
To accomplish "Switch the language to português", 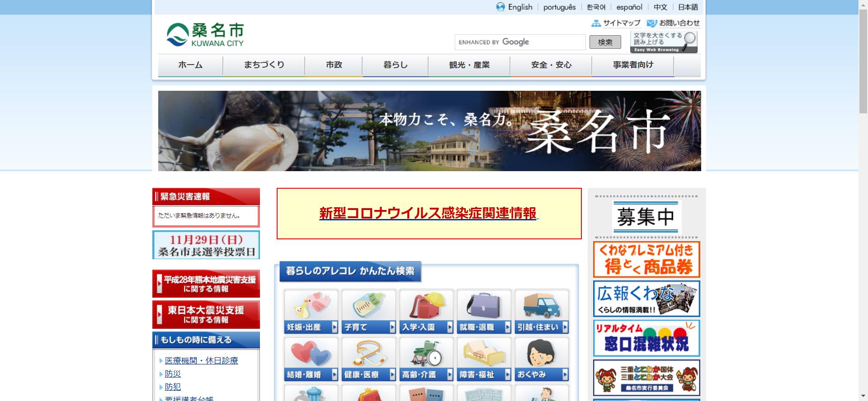I will click(x=559, y=7).
